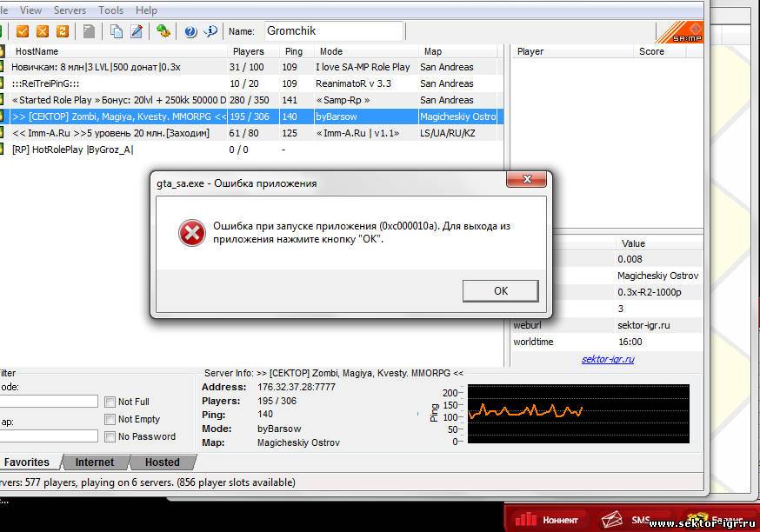The height and width of the screenshot is (532, 760).
Task: Click the 176.32.37.28:7777 address text
Action: pyautogui.click(x=297, y=387)
